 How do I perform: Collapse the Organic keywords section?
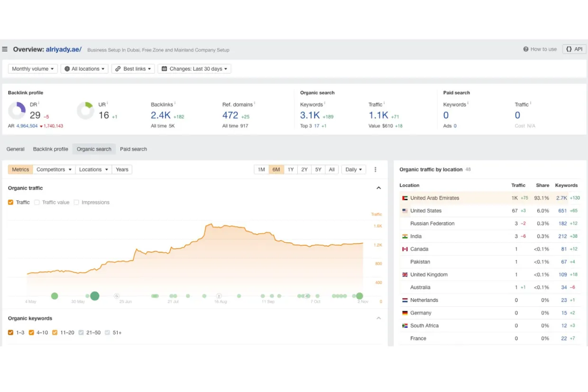(x=378, y=318)
